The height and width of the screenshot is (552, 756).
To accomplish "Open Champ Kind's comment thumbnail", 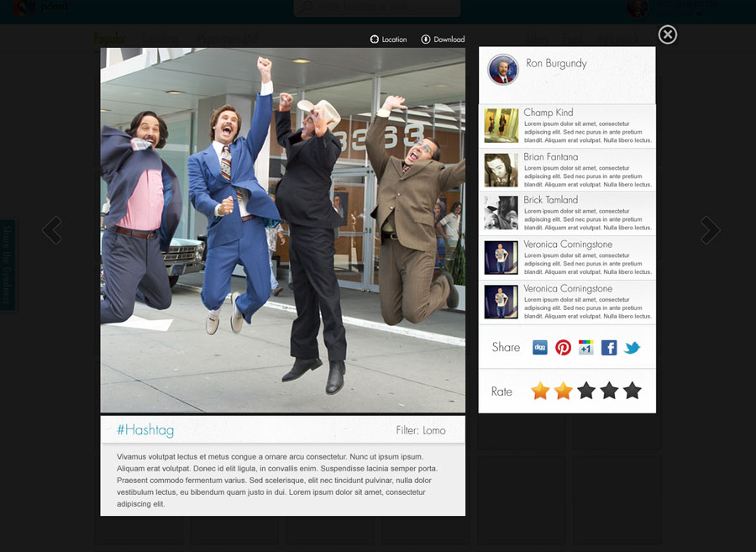I will pyautogui.click(x=501, y=125).
